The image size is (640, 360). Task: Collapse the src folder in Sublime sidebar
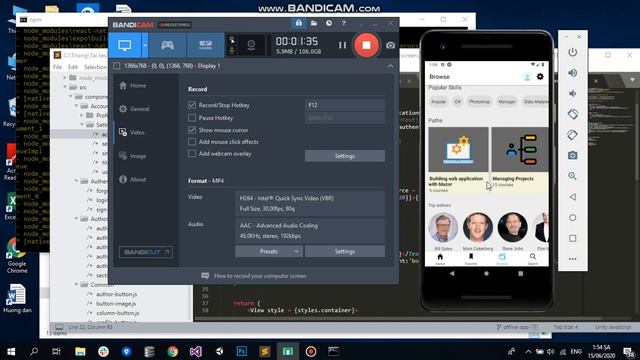tap(65, 87)
